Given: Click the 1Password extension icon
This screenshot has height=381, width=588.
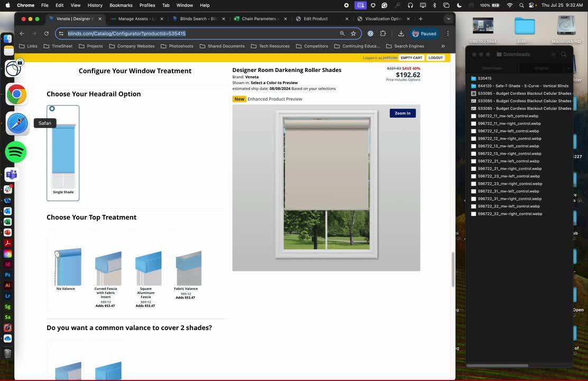Looking at the screenshot, I should click(x=371, y=33).
